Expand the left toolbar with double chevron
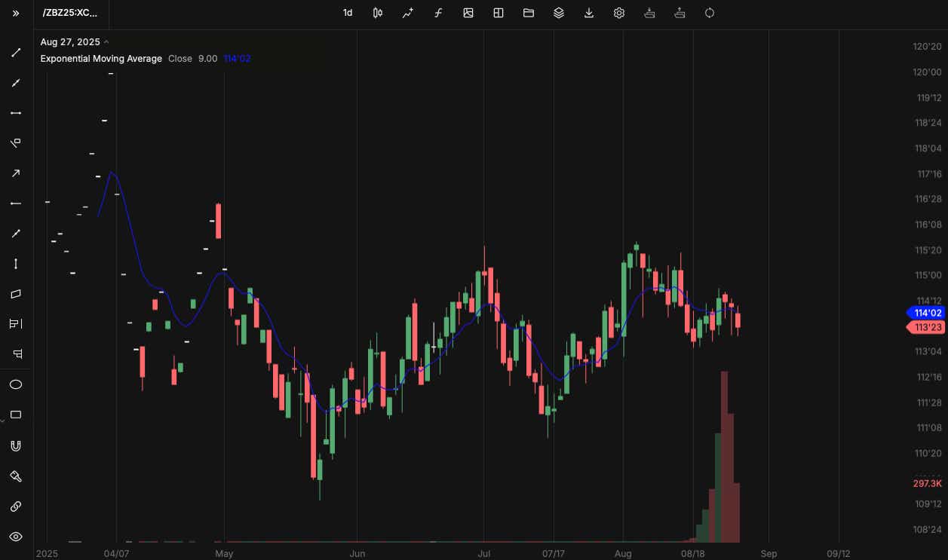 15,12
